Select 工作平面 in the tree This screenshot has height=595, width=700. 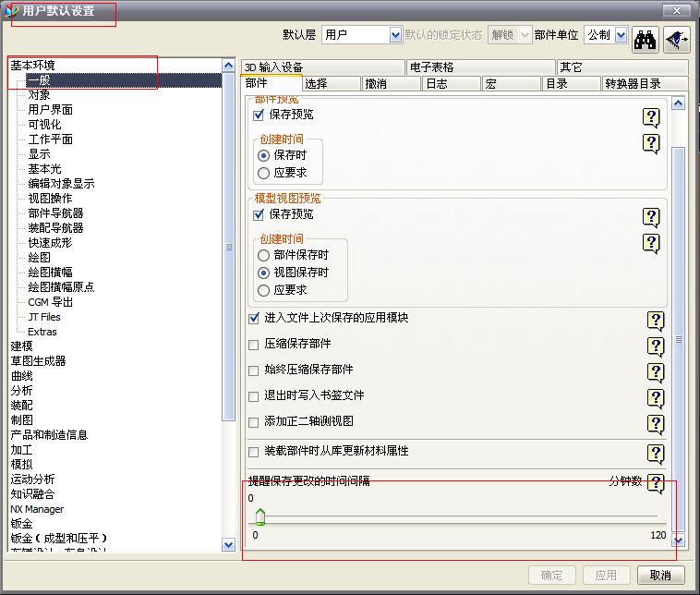[x=50, y=140]
